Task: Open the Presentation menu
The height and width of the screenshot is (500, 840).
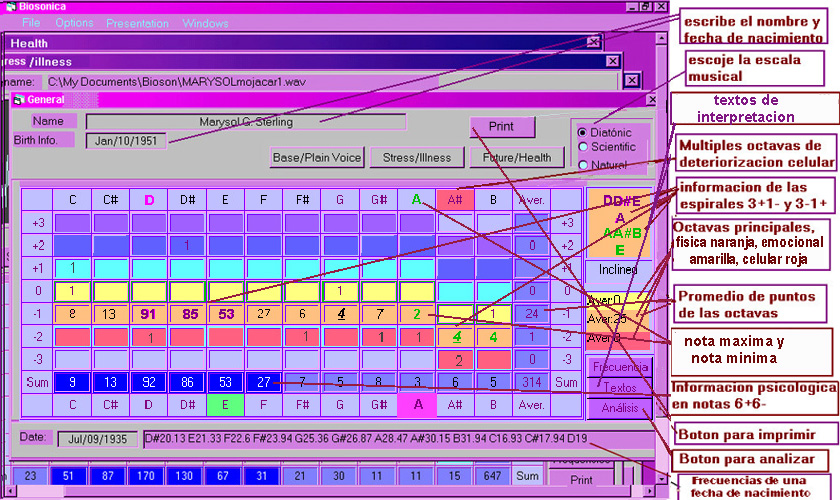Action: coord(137,23)
